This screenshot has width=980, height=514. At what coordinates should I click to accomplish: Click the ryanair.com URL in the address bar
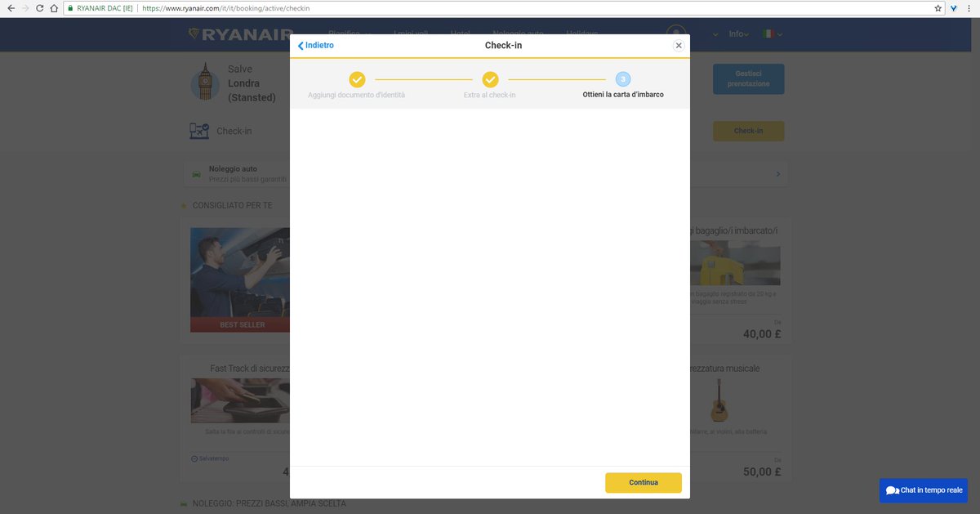tap(226, 8)
